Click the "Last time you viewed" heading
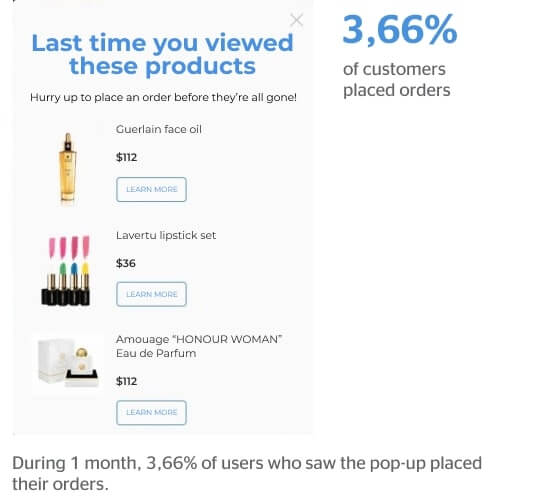The height and width of the screenshot is (501, 558). click(x=162, y=54)
